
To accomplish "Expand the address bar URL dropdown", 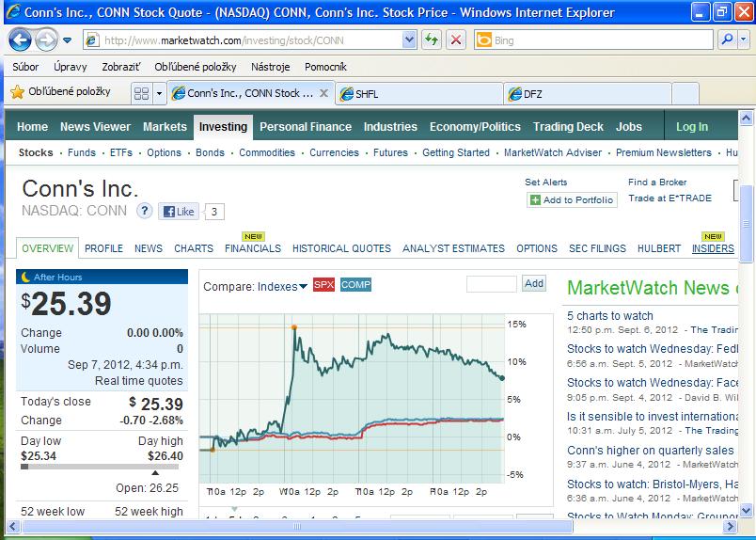I will [409, 40].
